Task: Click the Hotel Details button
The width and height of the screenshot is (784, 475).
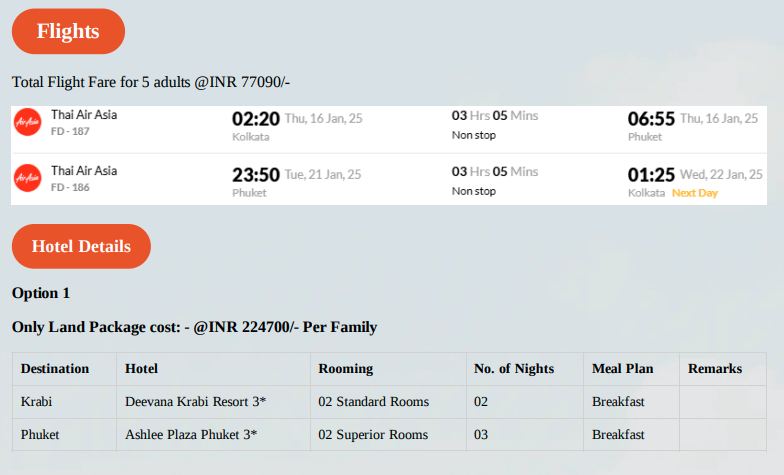Action: pyautogui.click(x=81, y=246)
